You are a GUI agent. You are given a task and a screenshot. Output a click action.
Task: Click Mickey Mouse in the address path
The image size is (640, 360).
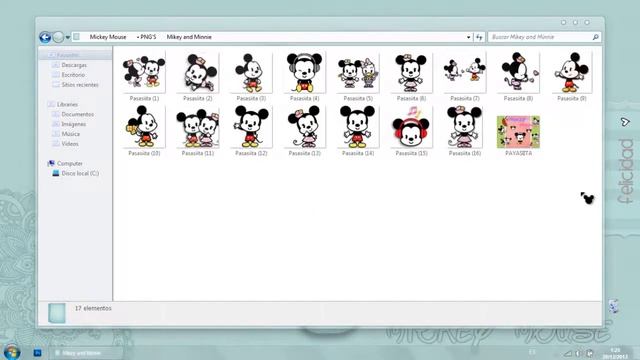pos(108,37)
